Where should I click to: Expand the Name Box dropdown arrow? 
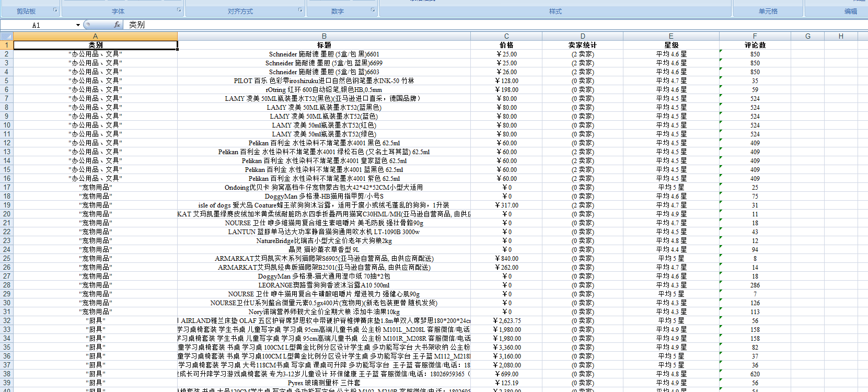[78, 25]
